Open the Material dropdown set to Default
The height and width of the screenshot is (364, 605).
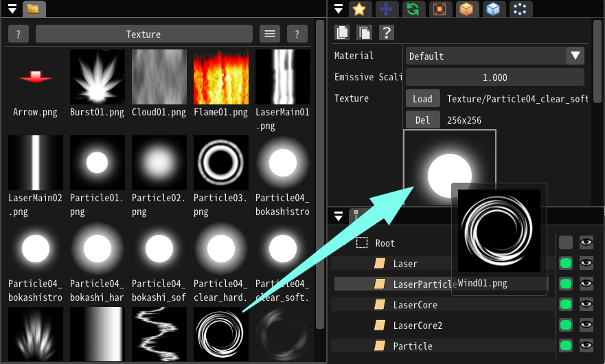click(494, 56)
